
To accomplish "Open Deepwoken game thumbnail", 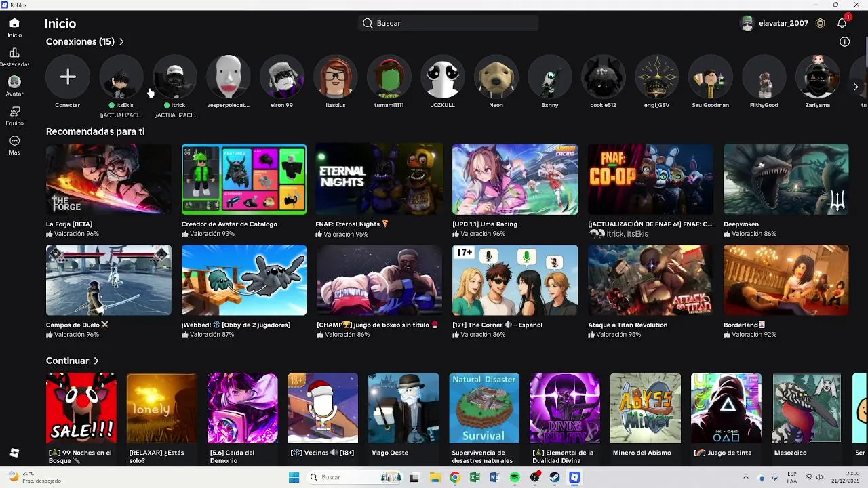I will 786,179.
